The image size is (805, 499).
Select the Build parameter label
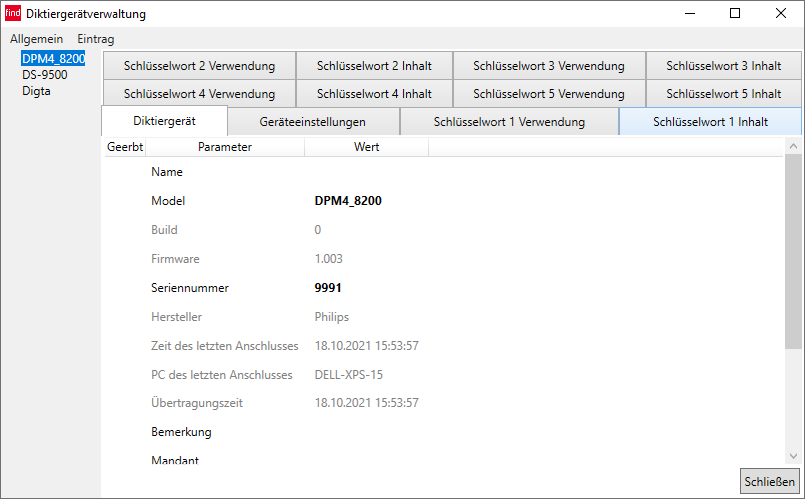click(164, 230)
